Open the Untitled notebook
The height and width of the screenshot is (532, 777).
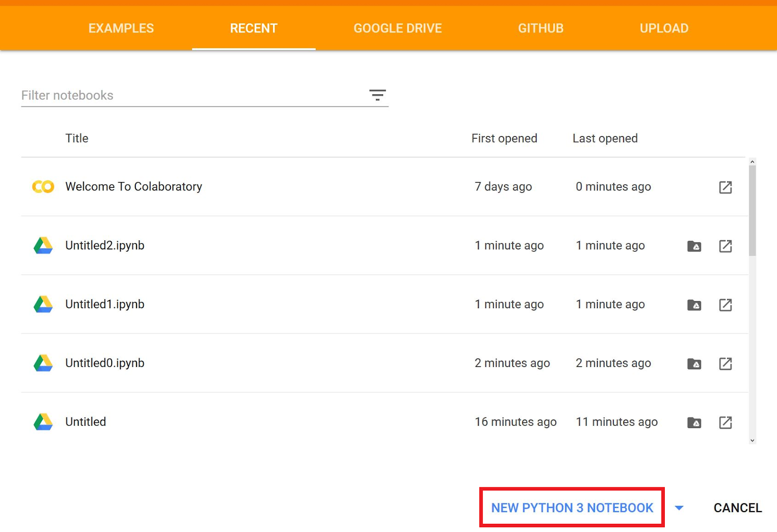pyautogui.click(x=85, y=422)
